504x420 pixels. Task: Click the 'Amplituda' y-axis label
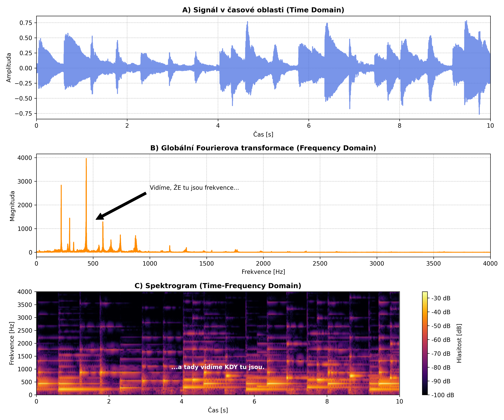point(9,68)
